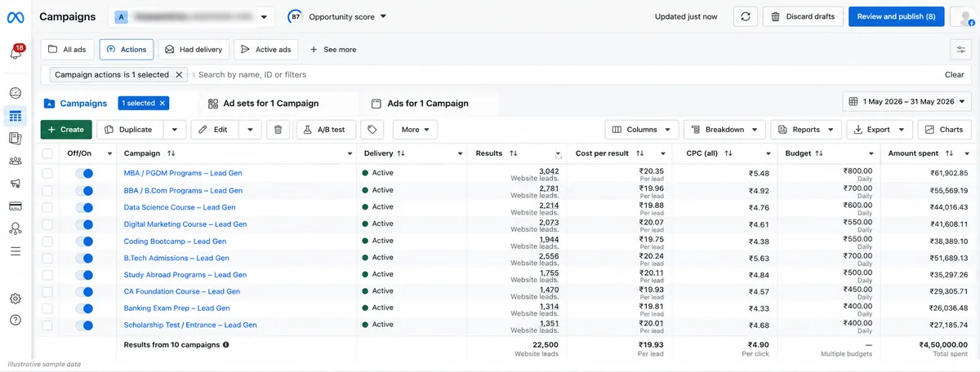Click the green Create button
Viewport: 980px width, 372px height.
66,129
